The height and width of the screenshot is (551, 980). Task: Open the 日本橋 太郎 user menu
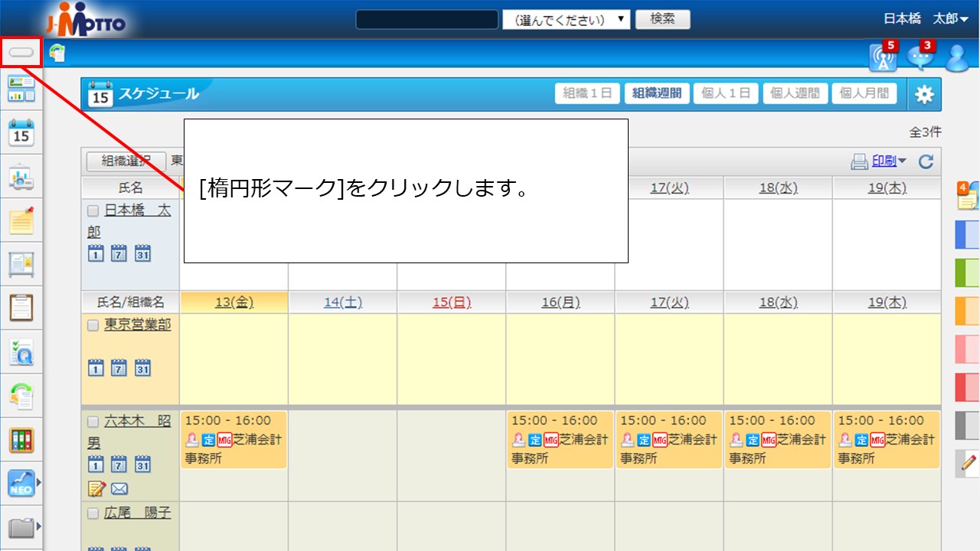point(926,18)
